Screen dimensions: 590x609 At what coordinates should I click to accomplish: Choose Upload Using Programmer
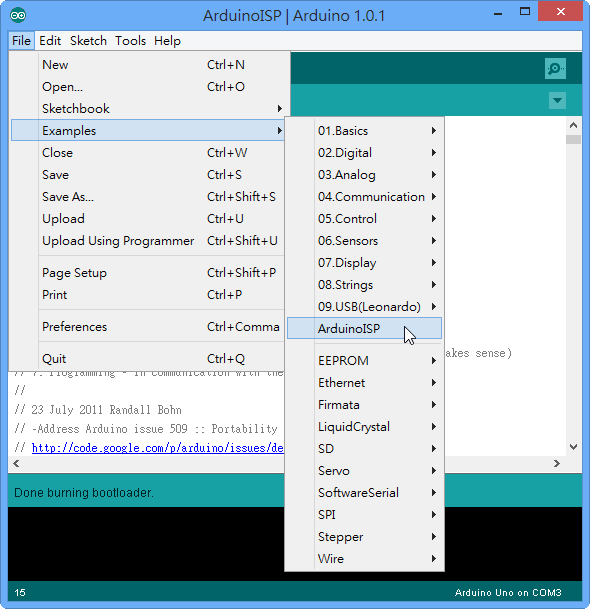tap(148, 241)
